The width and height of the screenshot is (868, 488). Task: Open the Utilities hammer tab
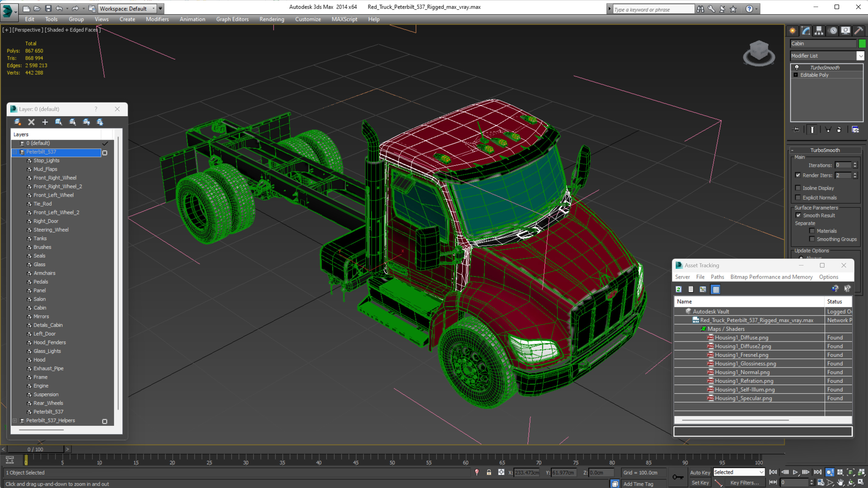859,31
